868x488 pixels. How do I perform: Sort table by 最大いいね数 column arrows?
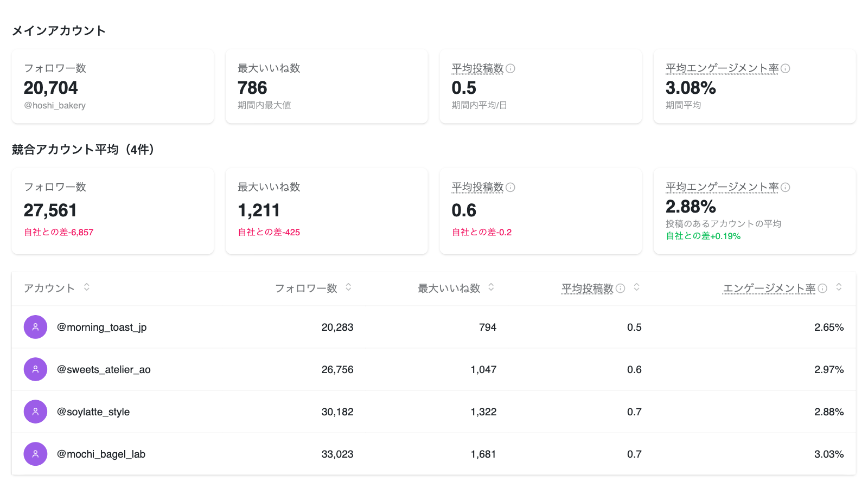coord(491,287)
